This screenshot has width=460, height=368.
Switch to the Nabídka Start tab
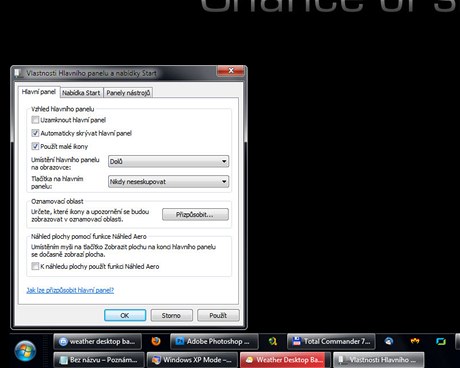pyautogui.click(x=81, y=93)
